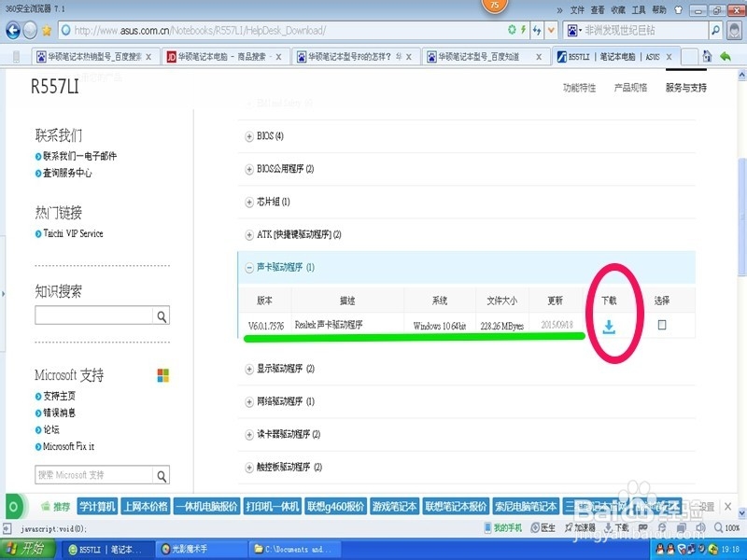
Task: Click the green undo arrow in tab bar
Action: pyautogui.click(x=726, y=56)
